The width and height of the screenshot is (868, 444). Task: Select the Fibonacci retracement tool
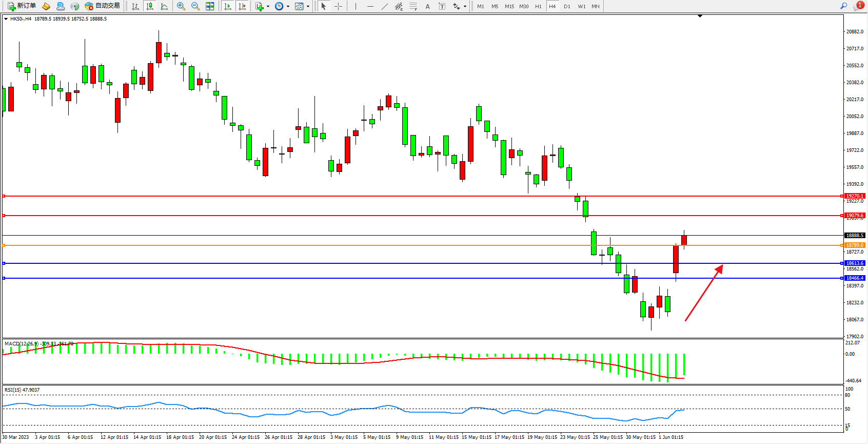(x=413, y=6)
